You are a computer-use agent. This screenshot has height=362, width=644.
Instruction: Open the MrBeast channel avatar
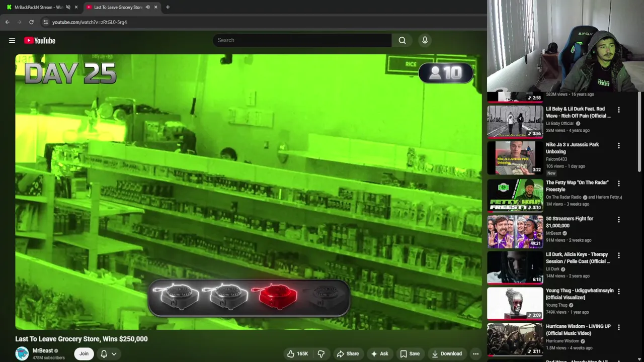point(22,353)
